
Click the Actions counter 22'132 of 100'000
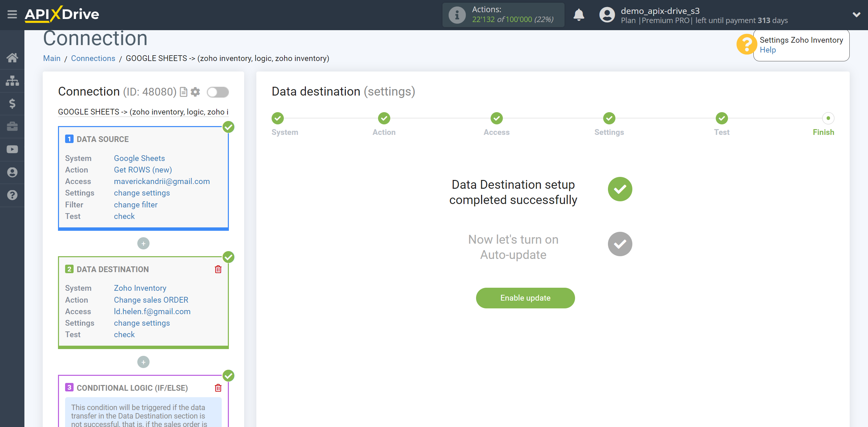[513, 20]
